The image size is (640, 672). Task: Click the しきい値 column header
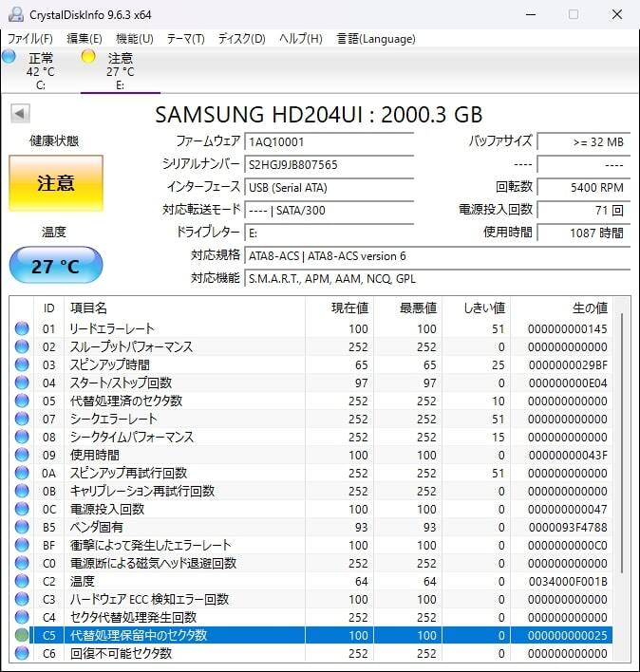[477, 308]
